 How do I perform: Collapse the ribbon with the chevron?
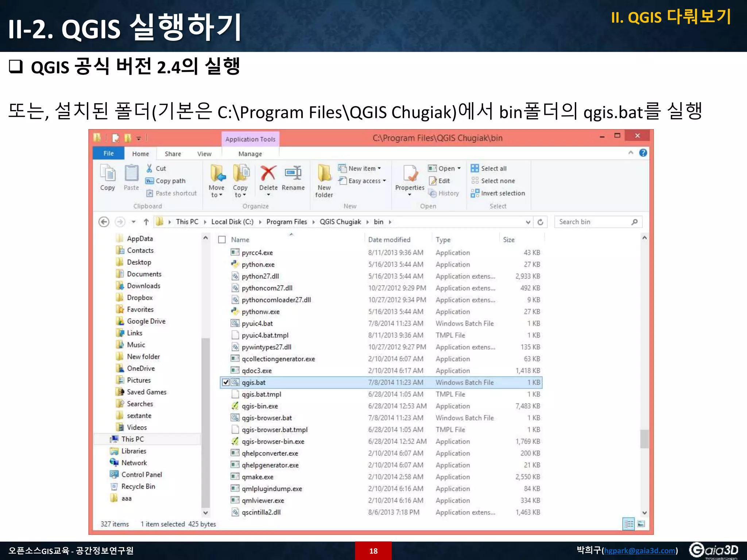coord(631,153)
